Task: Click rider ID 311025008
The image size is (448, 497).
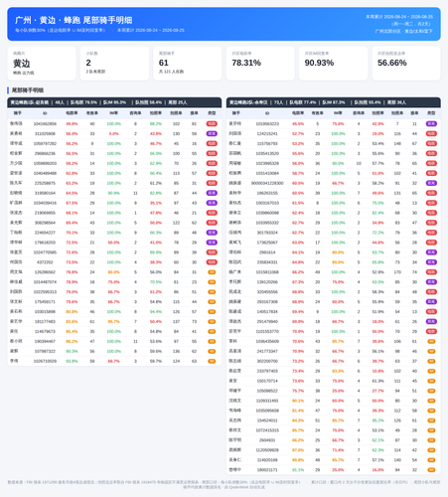Action: click(x=45, y=134)
